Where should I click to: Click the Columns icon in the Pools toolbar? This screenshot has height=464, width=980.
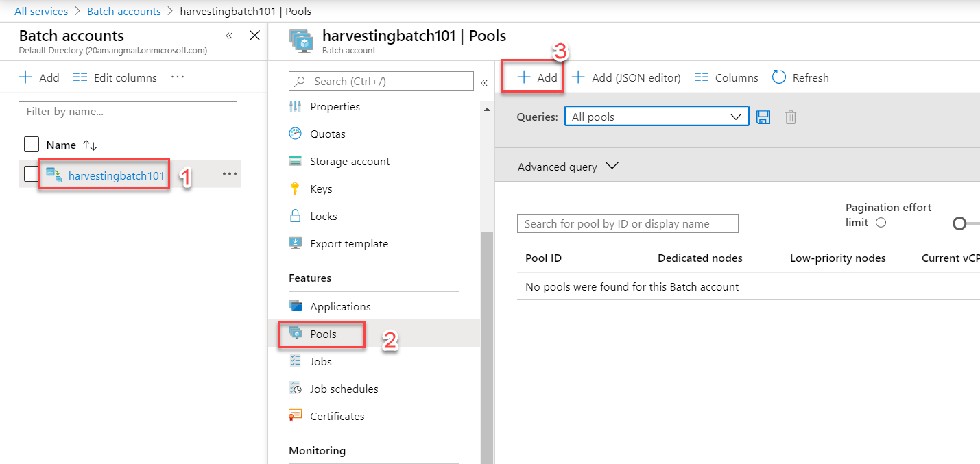[701, 77]
